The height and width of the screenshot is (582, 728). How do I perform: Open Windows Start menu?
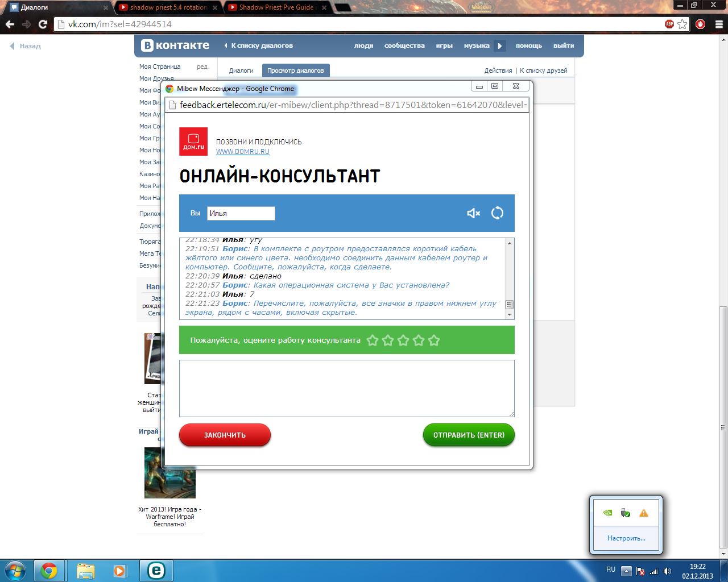(15, 571)
